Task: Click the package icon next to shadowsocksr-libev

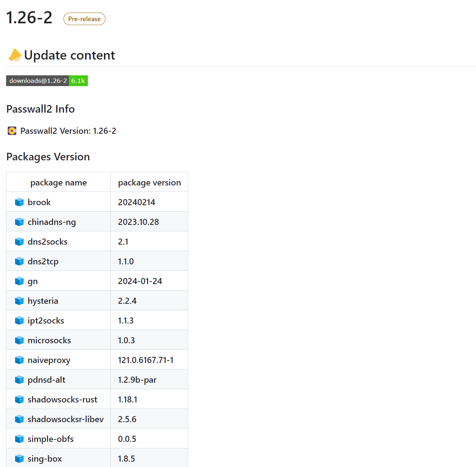Action: (19, 419)
